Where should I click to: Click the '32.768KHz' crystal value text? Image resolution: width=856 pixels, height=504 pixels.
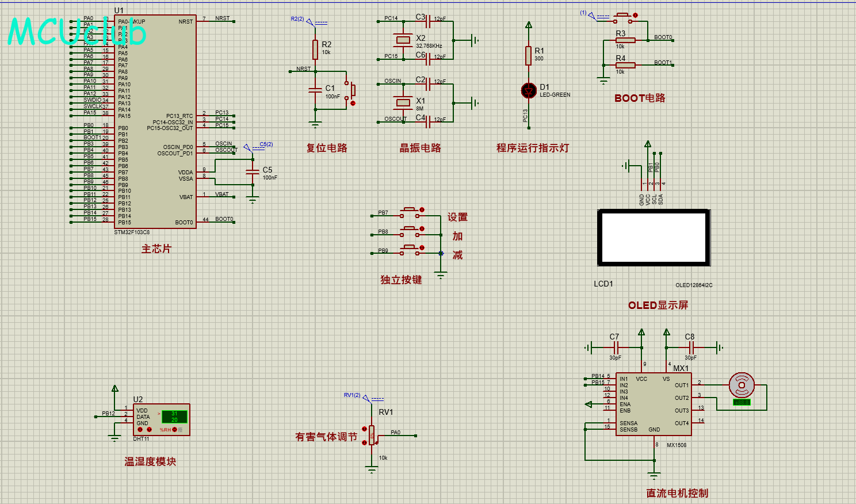(429, 46)
